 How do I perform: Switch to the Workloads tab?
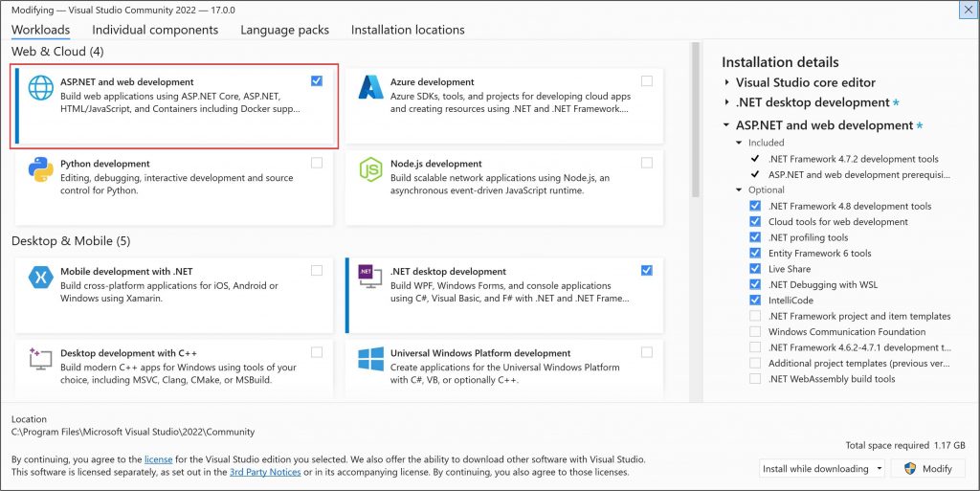coord(40,30)
